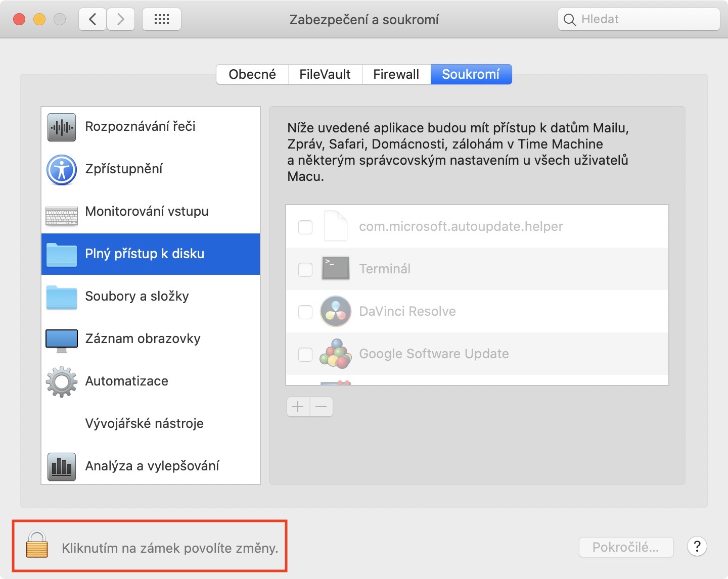Open the Automatizace gear icon
The width and height of the screenshot is (728, 579).
pyautogui.click(x=62, y=381)
